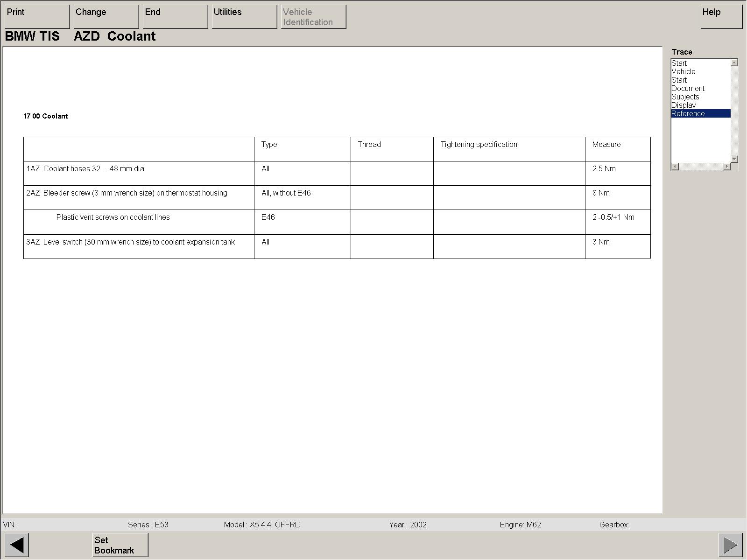The height and width of the screenshot is (560, 747).
Task: Go back with the left arrow button
Action: [x=17, y=545]
